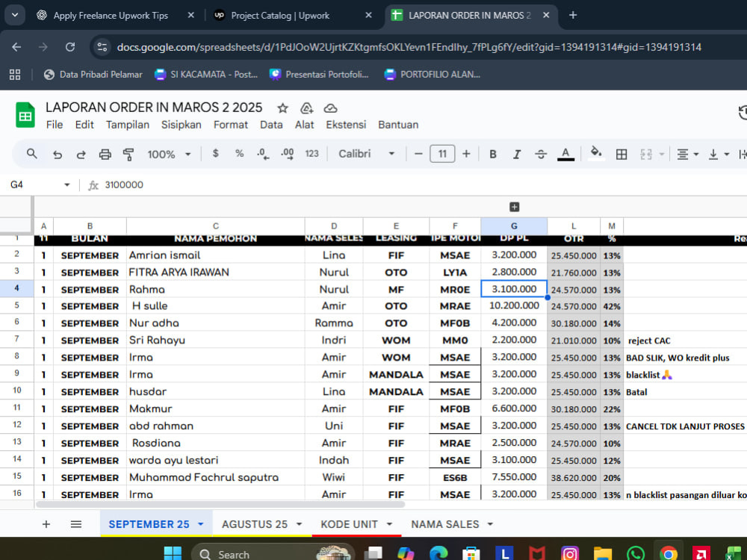The height and width of the screenshot is (560, 747).
Task: Open KODE UNIT tab dropdown arrow
Action: point(389,524)
